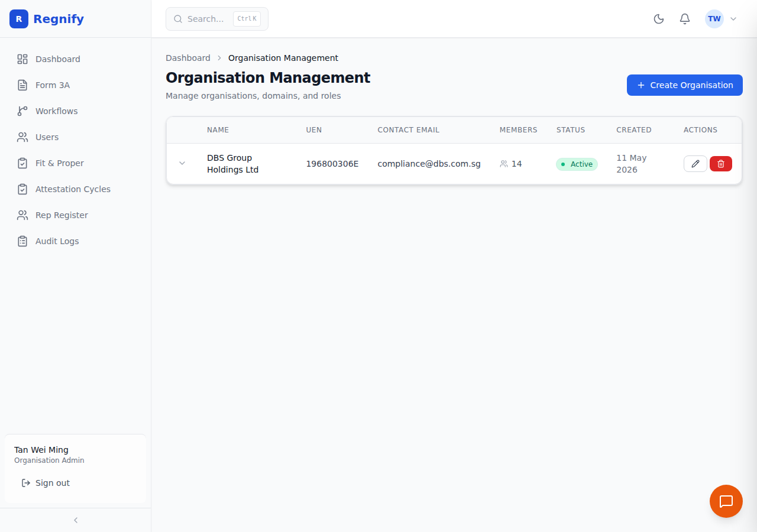Click MEMBERS column header
Viewport: 757px width, 532px height.
[x=519, y=130]
